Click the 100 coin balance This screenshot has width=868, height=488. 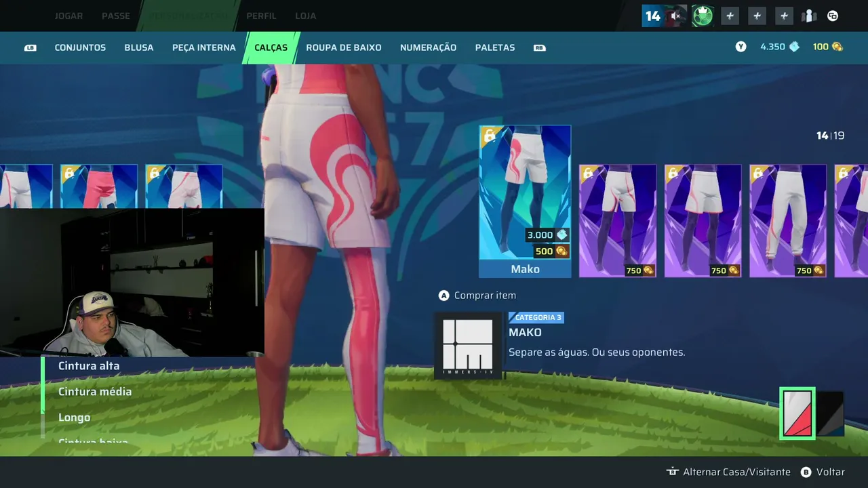click(x=821, y=47)
